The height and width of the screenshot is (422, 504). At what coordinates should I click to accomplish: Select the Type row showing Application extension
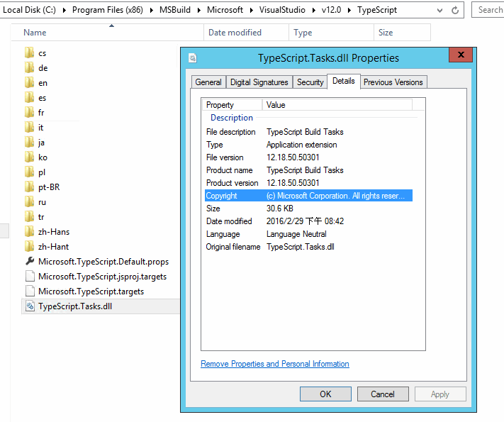click(308, 145)
